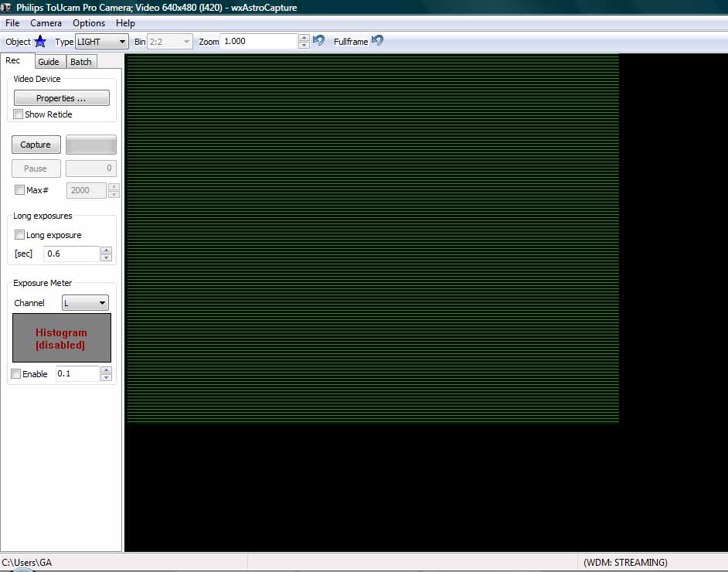Image resolution: width=728 pixels, height=572 pixels.
Task: Open the Camera menu
Action: click(x=46, y=22)
